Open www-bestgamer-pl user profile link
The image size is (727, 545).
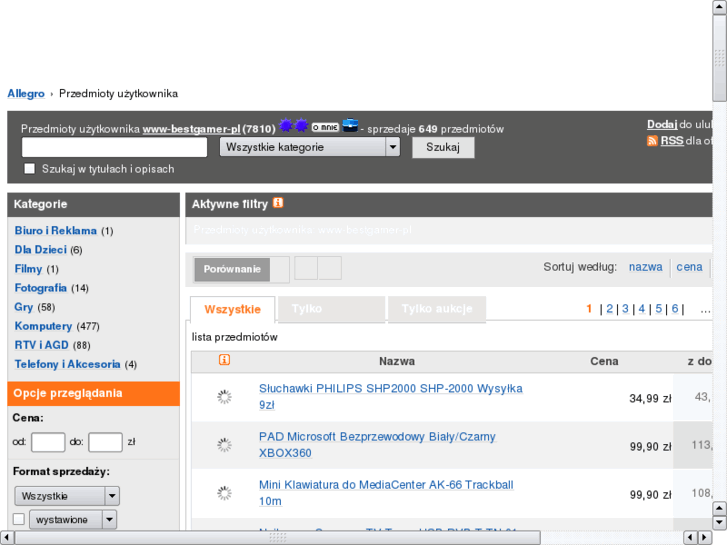click(191, 129)
